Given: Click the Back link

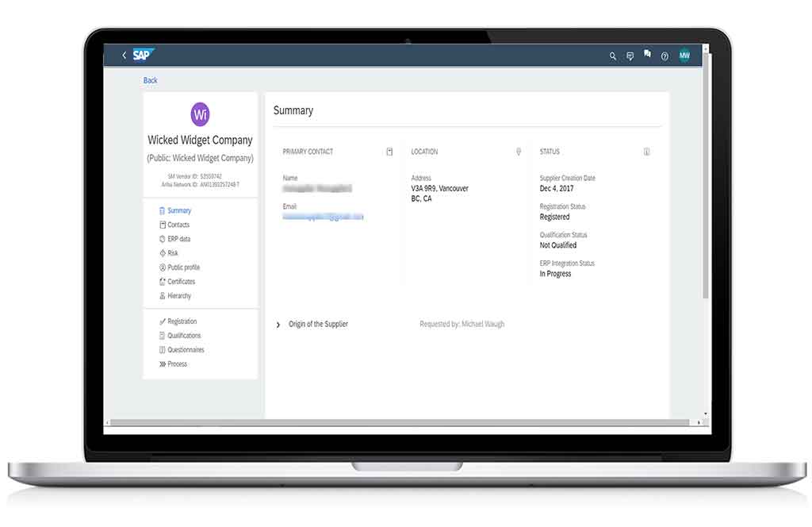Looking at the screenshot, I should [150, 80].
